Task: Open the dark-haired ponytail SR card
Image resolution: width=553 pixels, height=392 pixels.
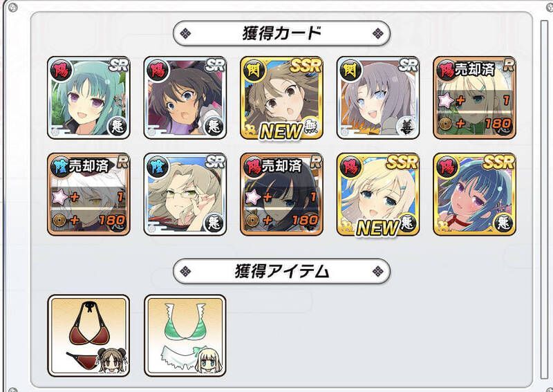Action: pos(185,97)
